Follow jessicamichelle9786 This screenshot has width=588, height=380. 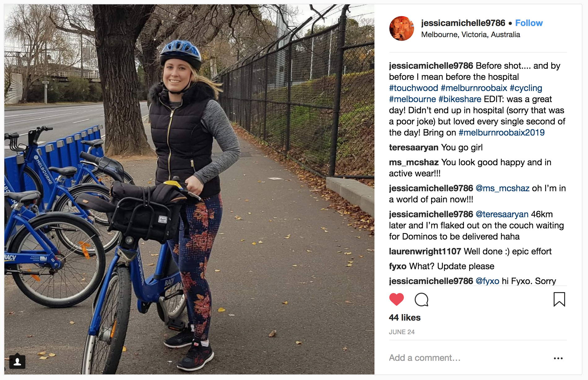coord(529,23)
